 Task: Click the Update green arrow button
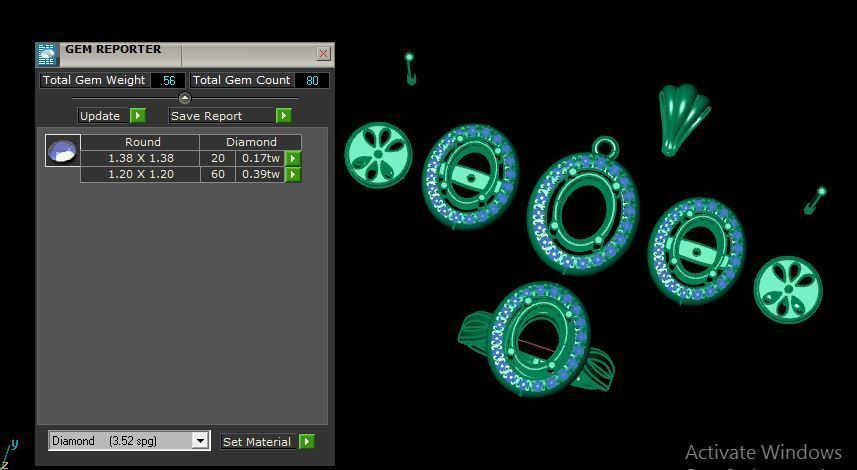138,115
